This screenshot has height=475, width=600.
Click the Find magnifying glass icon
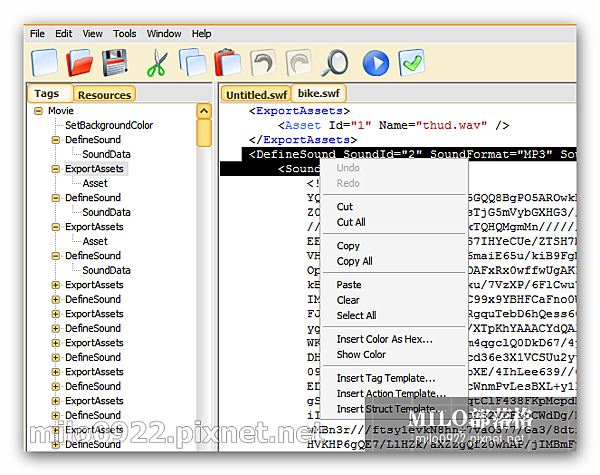click(334, 63)
